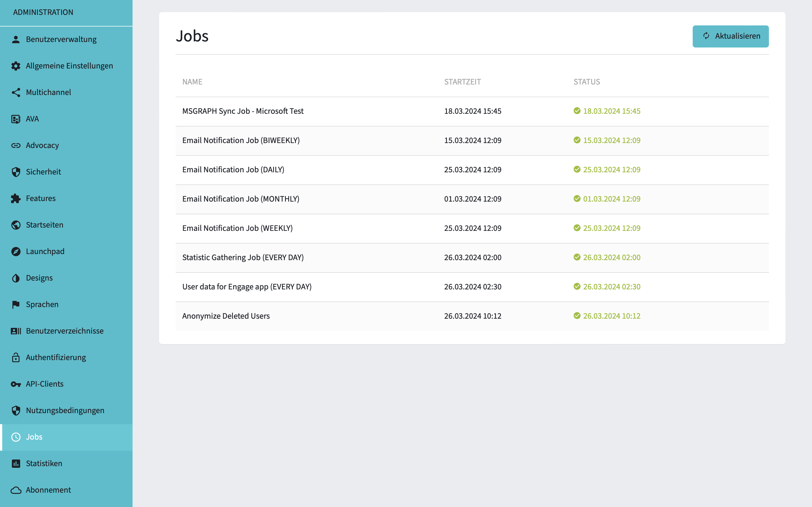Select Email Notification Job (WEEKLY) name
Viewport: 812px width, 507px height.
pyautogui.click(x=237, y=228)
